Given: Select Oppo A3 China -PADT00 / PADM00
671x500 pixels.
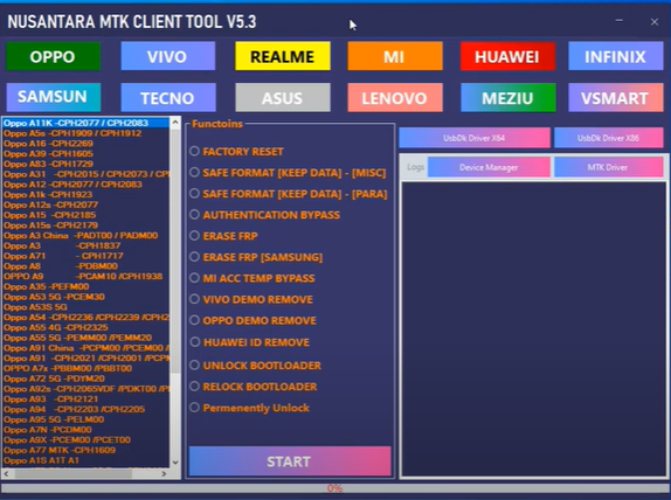Looking at the screenshot, I should tap(86, 235).
